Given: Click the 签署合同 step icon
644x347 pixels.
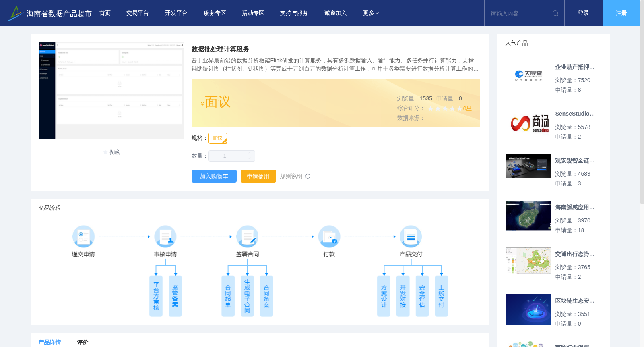Looking at the screenshot, I should [247, 237].
